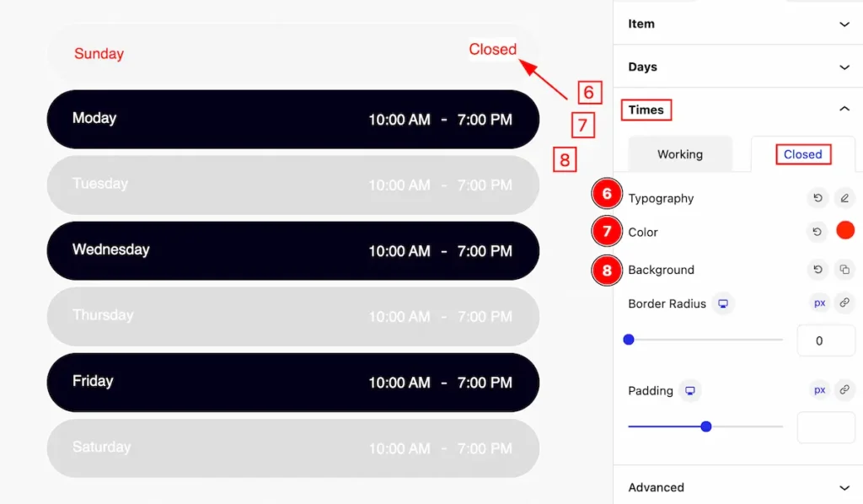Viewport: 863px width, 504px height.
Task: Open the Background fill options icon
Action: point(844,270)
